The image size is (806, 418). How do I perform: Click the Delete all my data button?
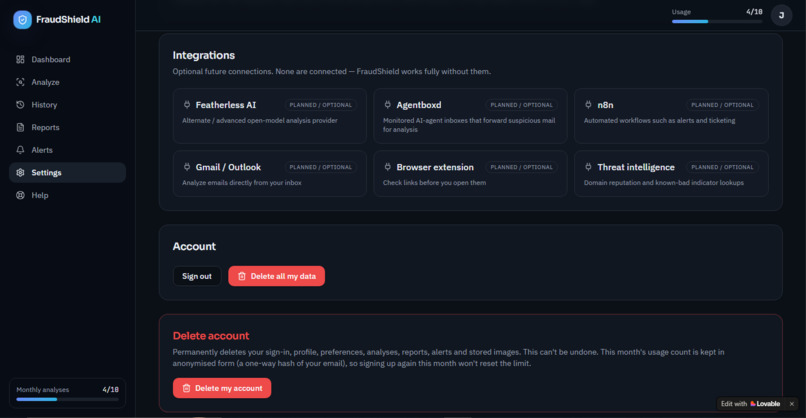tap(277, 276)
